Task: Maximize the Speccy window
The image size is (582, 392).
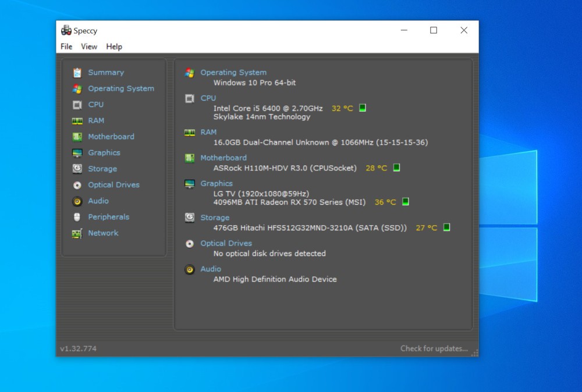Action: click(434, 30)
